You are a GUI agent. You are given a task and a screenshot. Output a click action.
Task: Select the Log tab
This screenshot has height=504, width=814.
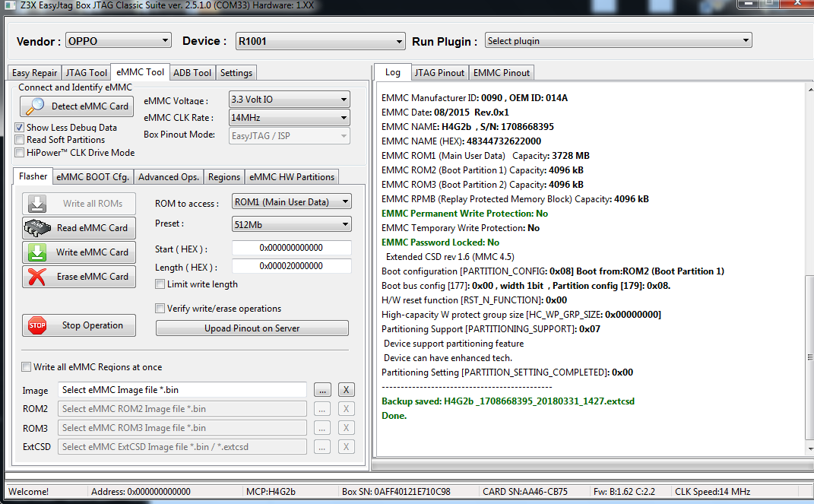pyautogui.click(x=392, y=72)
